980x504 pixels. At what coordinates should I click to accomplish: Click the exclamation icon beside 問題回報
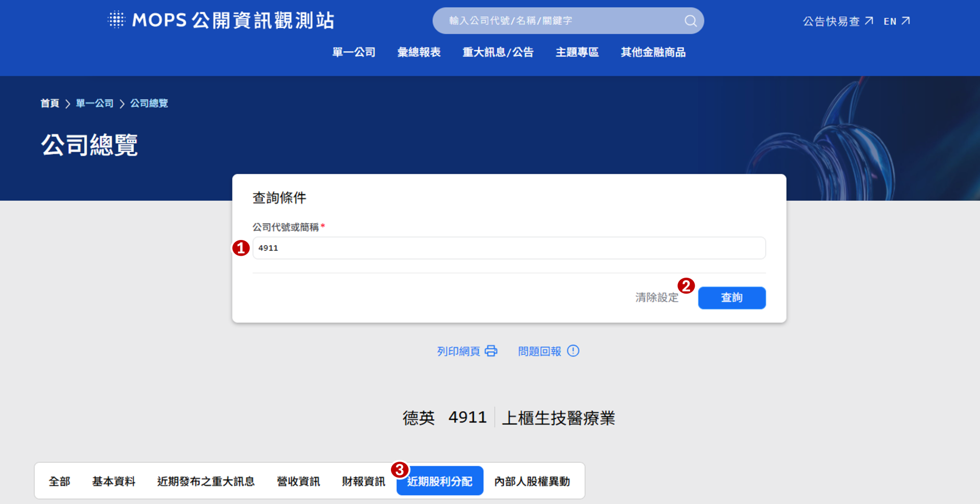click(573, 351)
